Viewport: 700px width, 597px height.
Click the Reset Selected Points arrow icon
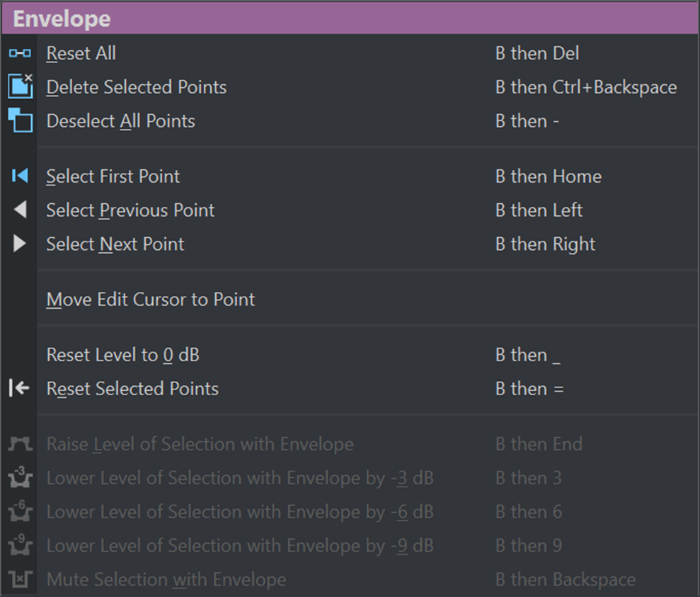click(19, 388)
